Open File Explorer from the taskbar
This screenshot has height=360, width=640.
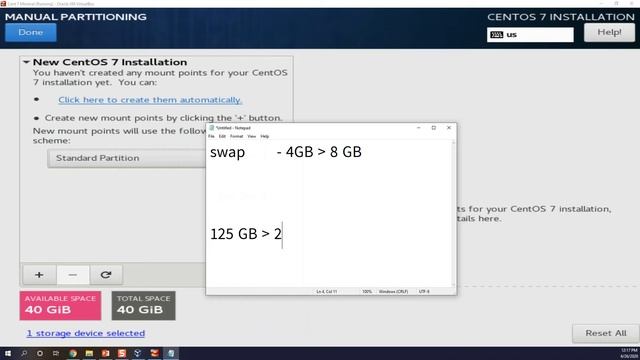pos(89,353)
